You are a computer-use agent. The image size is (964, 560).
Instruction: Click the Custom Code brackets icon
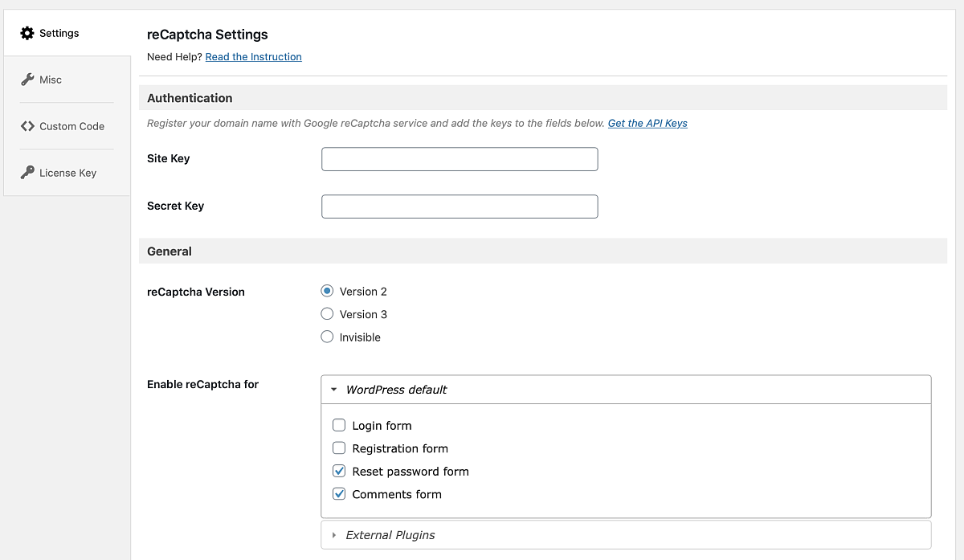click(27, 126)
